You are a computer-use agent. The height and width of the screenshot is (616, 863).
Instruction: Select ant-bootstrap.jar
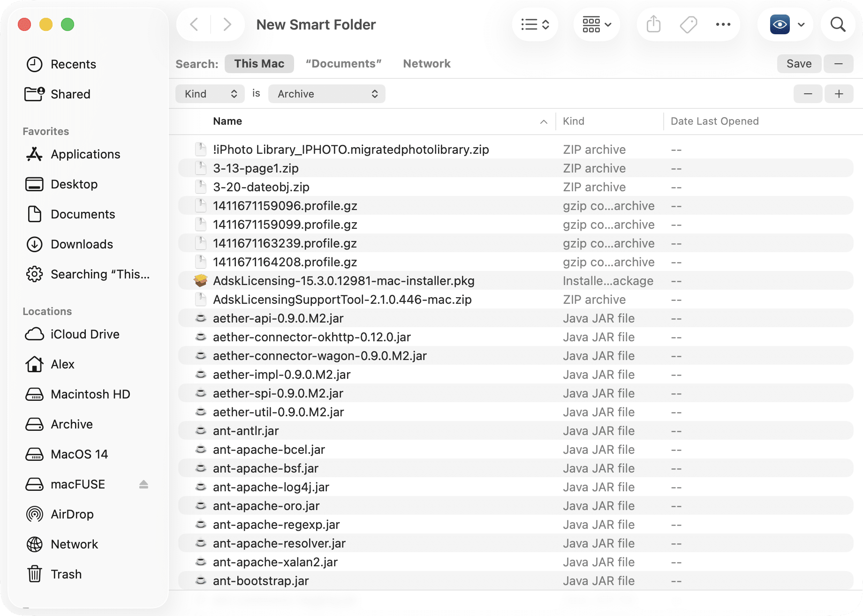[x=515, y=581]
